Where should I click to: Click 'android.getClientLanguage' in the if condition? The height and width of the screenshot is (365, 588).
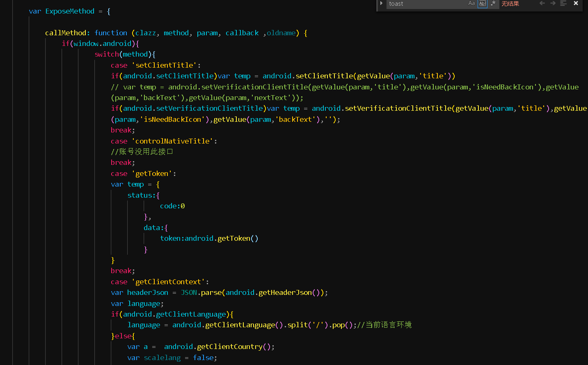[174, 314]
